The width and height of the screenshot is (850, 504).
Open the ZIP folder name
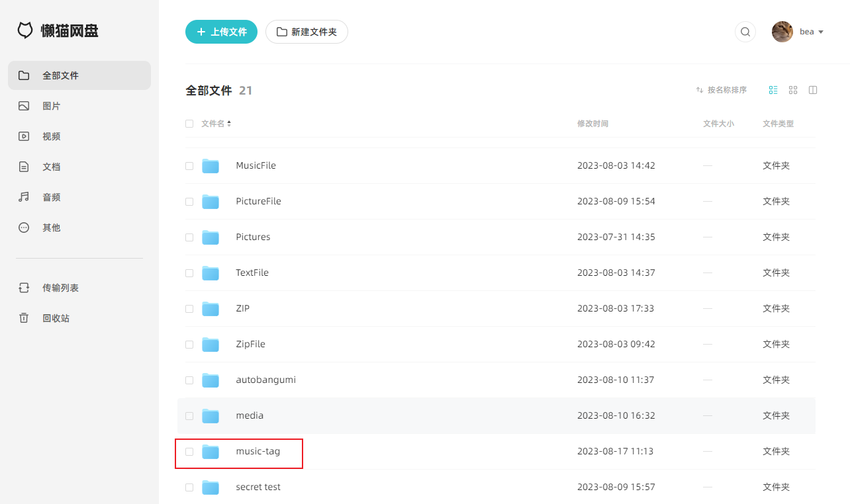243,309
